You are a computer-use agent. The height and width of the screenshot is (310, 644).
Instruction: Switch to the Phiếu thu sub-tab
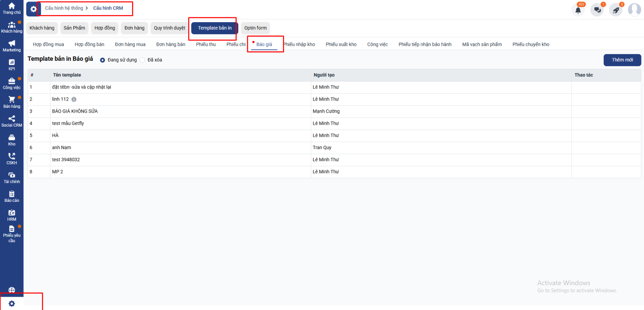coord(206,44)
